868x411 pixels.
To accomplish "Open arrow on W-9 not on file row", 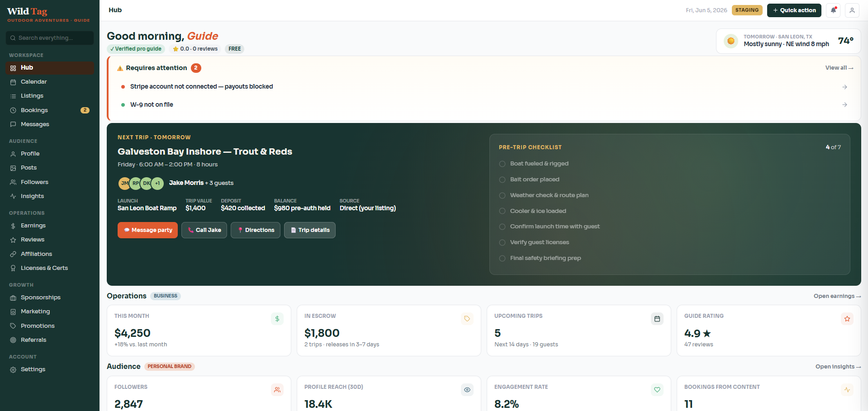I will pyautogui.click(x=844, y=104).
